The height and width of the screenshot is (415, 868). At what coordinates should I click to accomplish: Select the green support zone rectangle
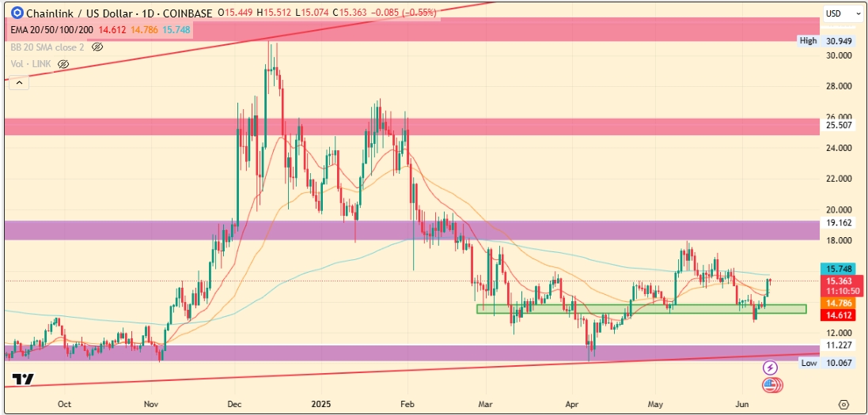(641, 309)
